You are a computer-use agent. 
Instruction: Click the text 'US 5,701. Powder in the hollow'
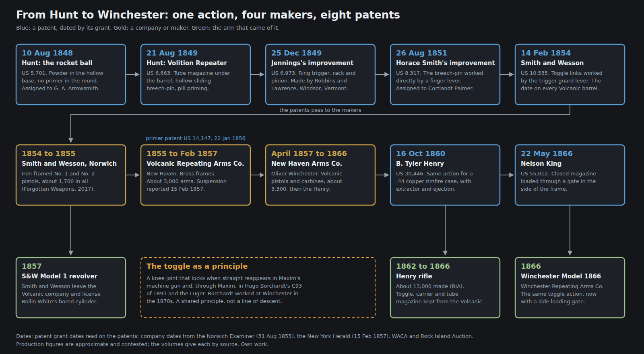coord(62,73)
